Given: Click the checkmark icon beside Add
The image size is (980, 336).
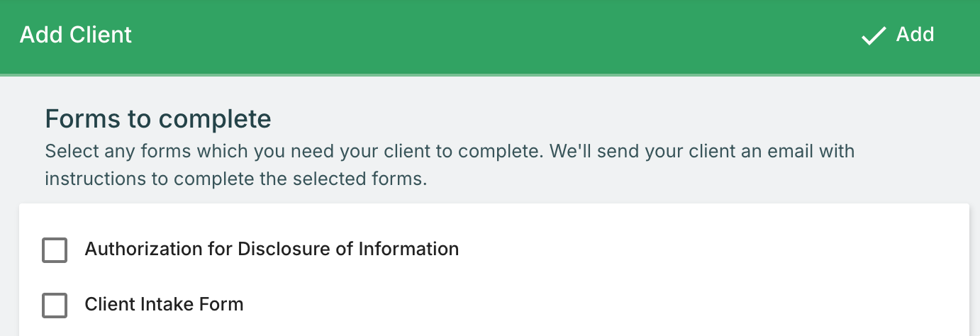Looking at the screenshot, I should click(x=874, y=35).
